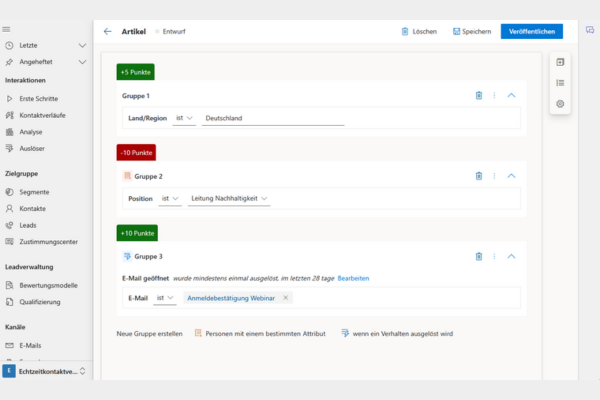
Task: Open more options for Gruppe 3
Action: (x=494, y=256)
